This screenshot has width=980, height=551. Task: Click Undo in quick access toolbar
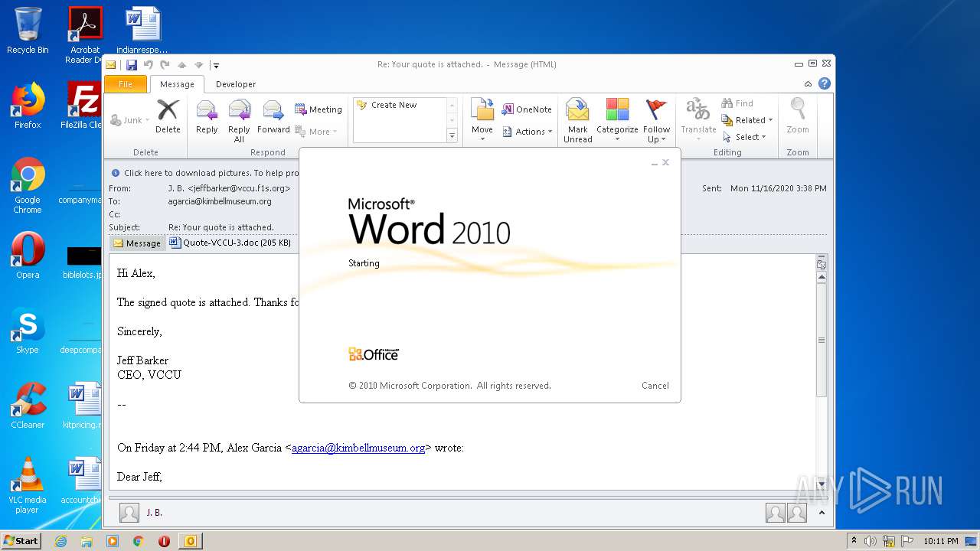(x=148, y=65)
